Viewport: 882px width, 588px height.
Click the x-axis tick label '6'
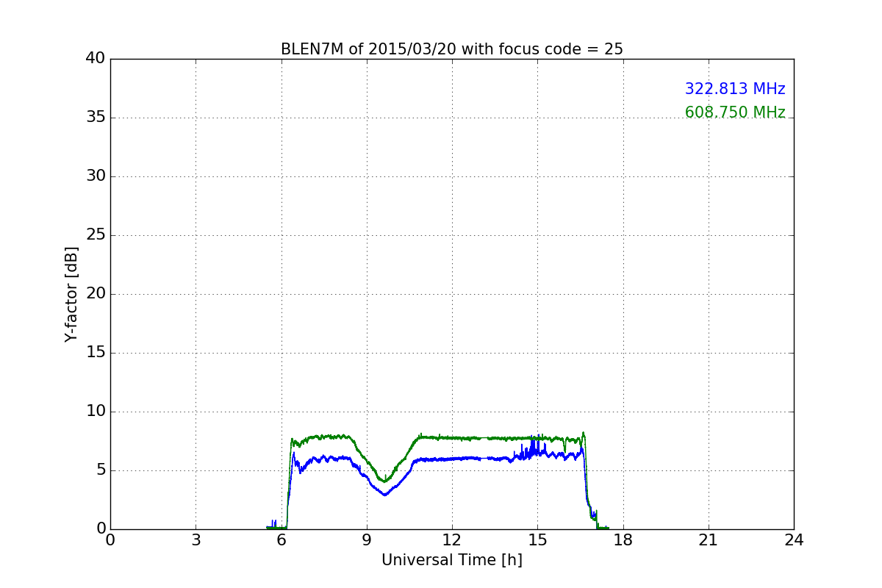[281, 540]
